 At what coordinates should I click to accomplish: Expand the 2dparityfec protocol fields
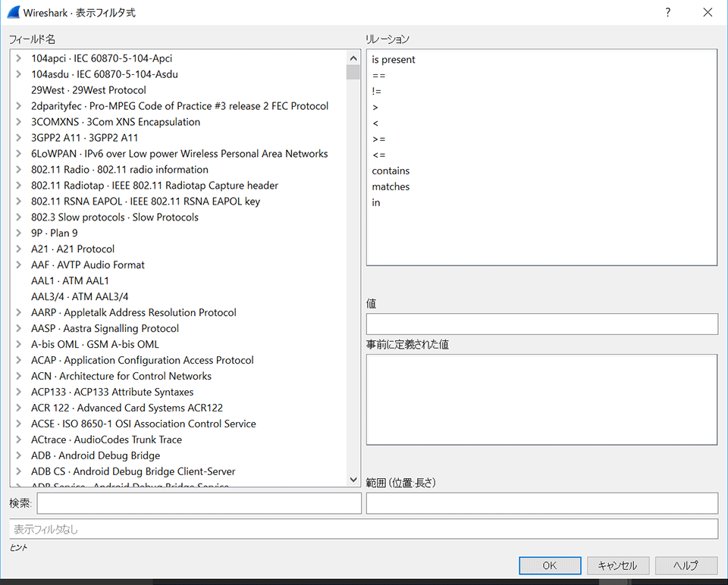[x=18, y=106]
